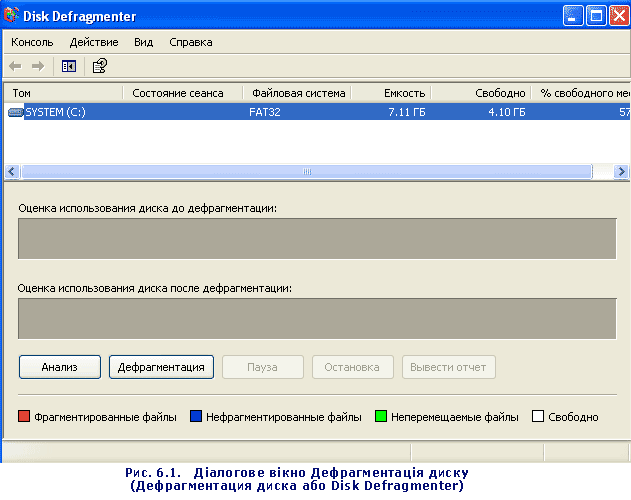Open the Вид menu
This screenshot has width=631, height=500.
click(144, 42)
